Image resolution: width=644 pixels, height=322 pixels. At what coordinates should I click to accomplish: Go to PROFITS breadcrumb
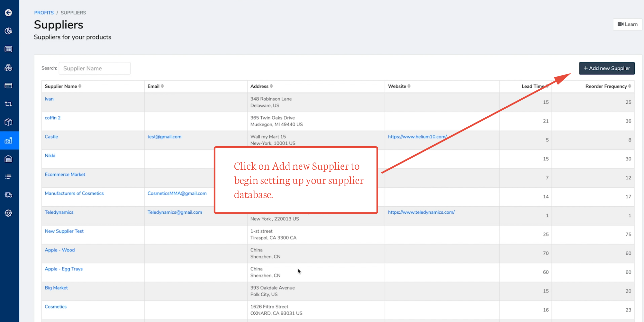(x=44, y=13)
